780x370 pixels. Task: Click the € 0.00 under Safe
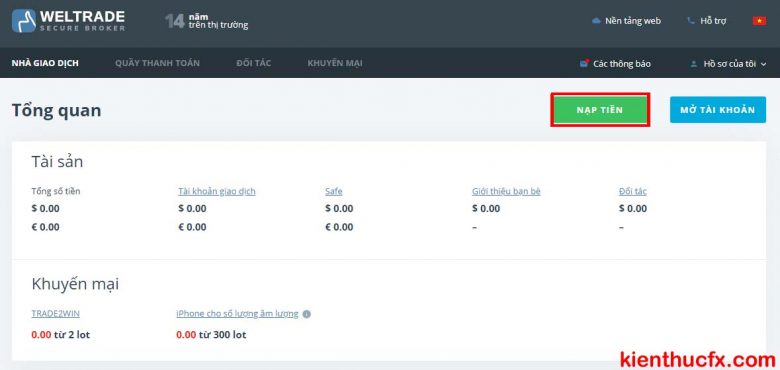point(339,227)
